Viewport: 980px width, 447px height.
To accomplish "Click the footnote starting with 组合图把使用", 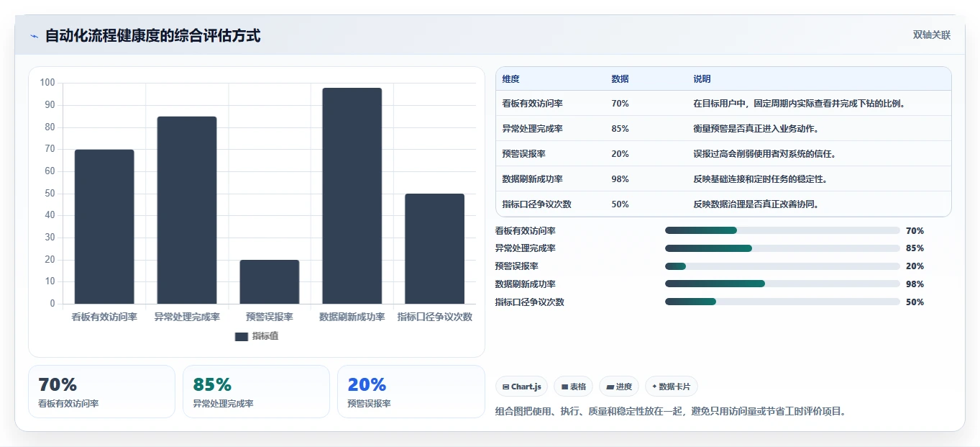I will click(672, 412).
